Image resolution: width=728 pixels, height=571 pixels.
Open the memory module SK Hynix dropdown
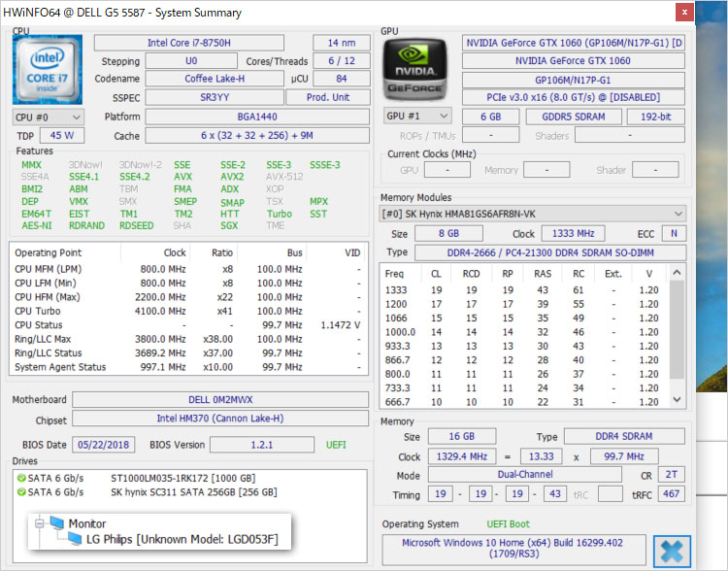(x=533, y=214)
